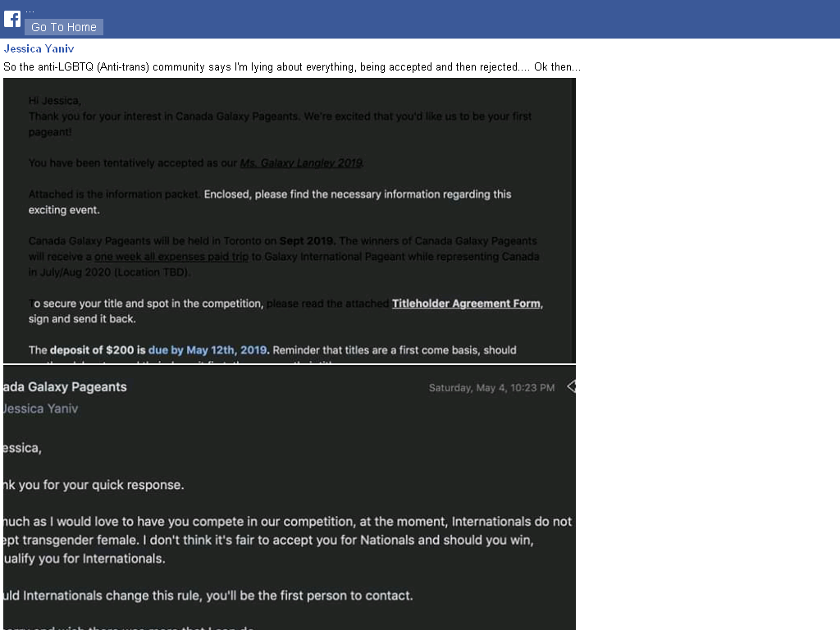
Task: Click the thank you for quick response line
Action: (94, 485)
